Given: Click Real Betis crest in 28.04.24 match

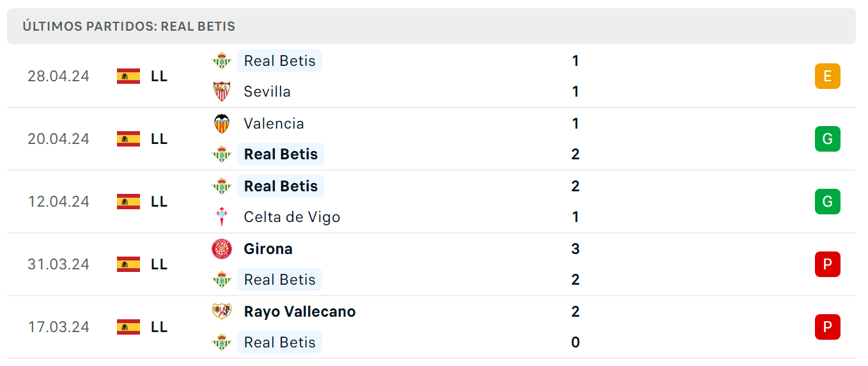Looking at the screenshot, I should (222, 61).
